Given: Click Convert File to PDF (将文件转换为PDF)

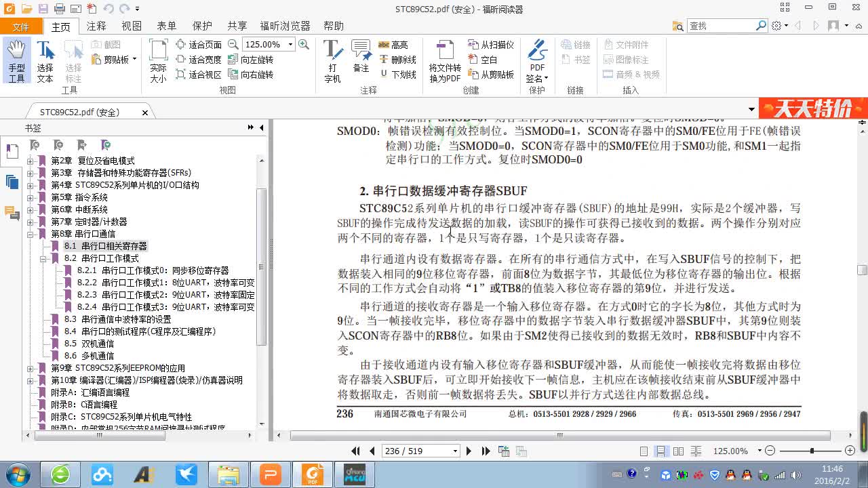Looking at the screenshot, I should 445,61.
